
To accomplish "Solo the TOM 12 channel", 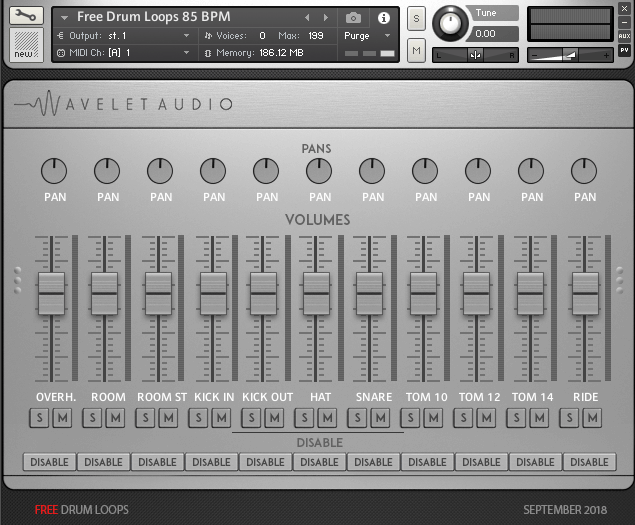I will pos(464,418).
